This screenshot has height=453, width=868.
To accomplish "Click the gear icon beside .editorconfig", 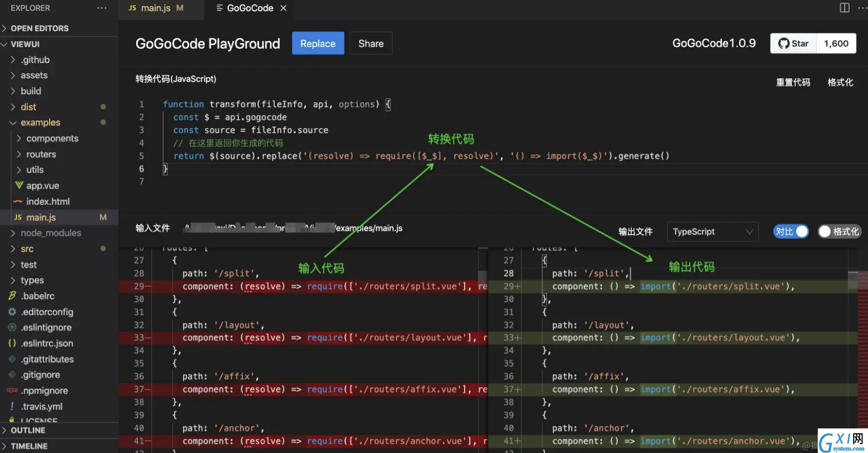I will 12,312.
